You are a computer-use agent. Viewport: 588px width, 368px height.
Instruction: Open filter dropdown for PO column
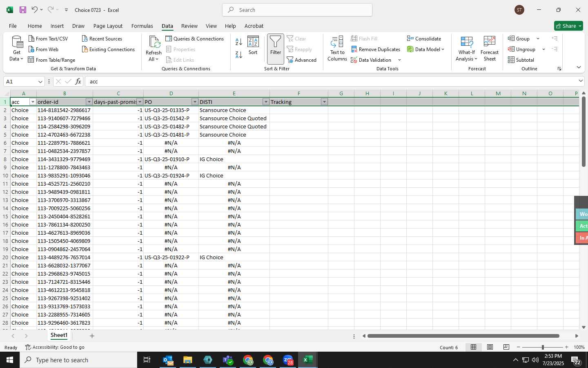(x=195, y=102)
